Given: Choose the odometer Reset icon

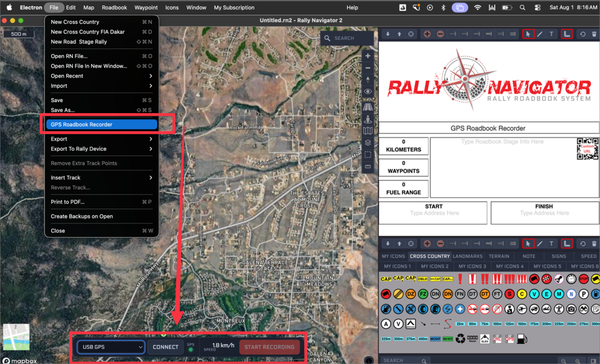Looking at the screenshot, I should coord(473,339).
